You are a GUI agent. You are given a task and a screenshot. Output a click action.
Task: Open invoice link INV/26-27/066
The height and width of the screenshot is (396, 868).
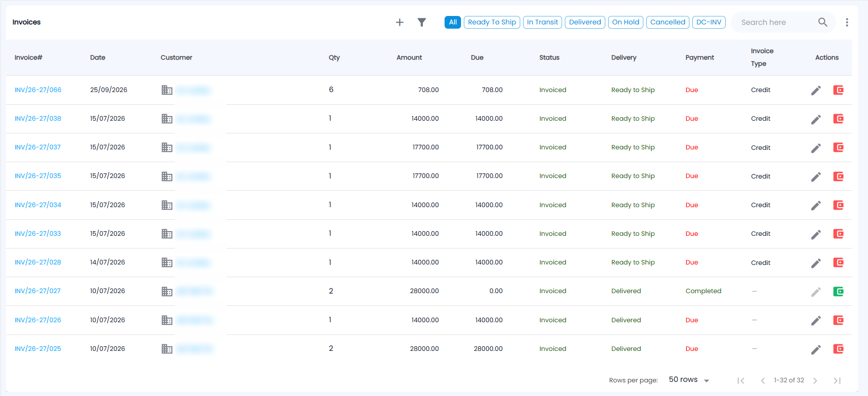click(38, 90)
